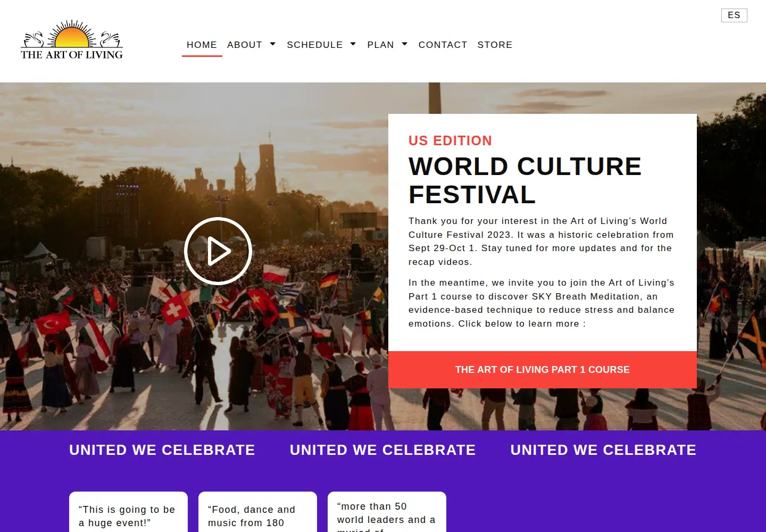Open the "Food, dance and music from 180" card
Viewport: 766px width, 532px height.
click(257, 512)
